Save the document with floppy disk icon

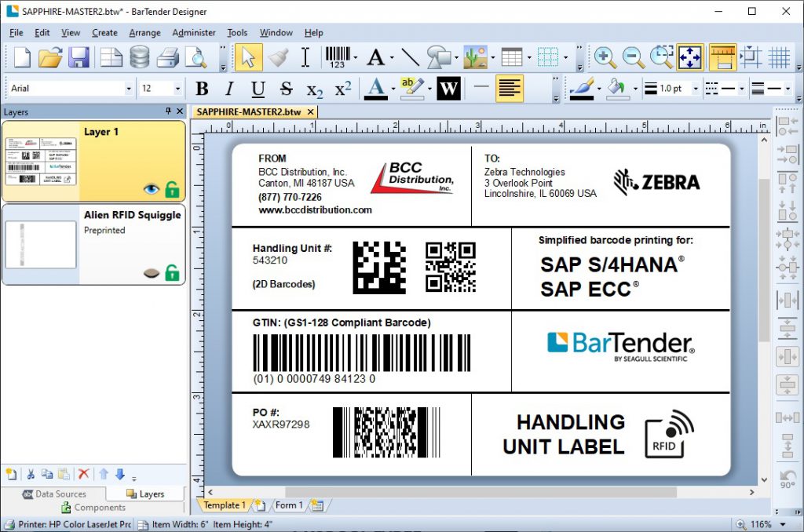[x=79, y=57]
